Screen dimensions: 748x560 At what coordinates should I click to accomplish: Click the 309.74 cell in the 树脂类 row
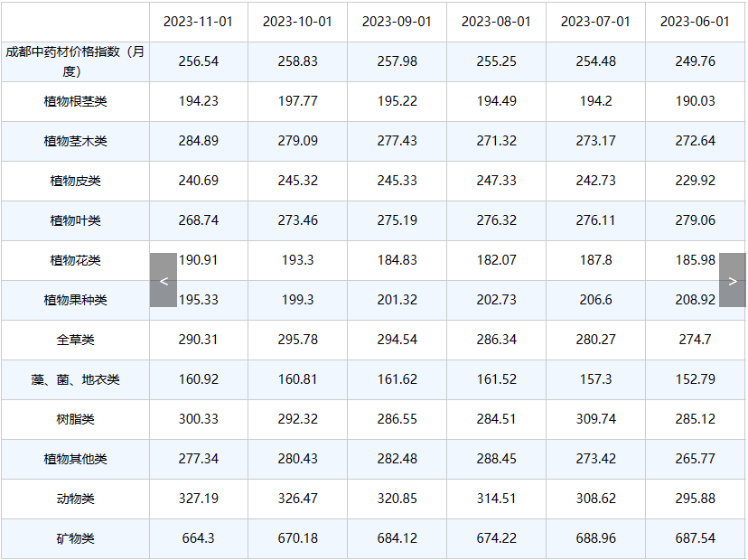(x=595, y=419)
